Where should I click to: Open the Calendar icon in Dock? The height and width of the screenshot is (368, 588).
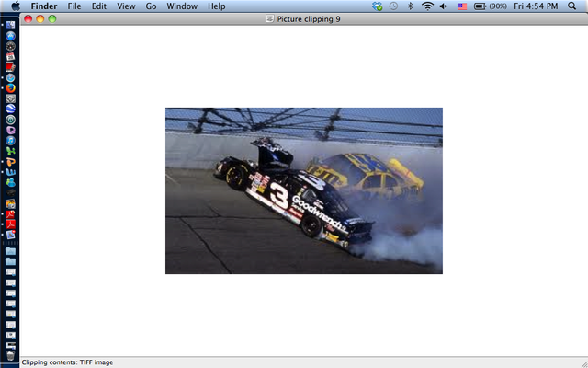(10, 57)
